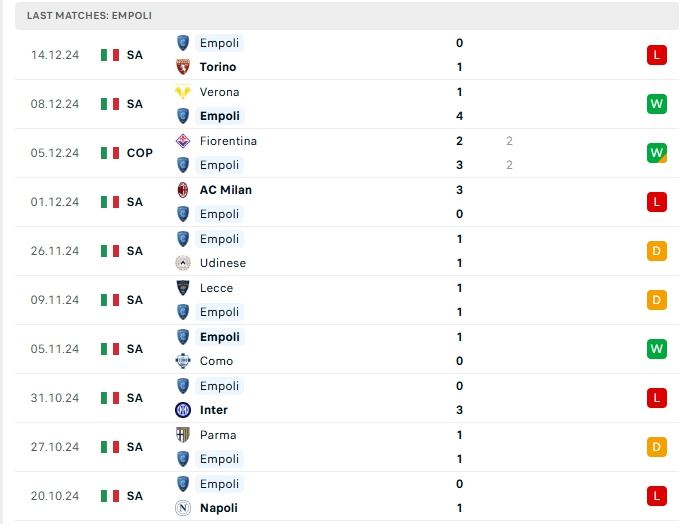Click the Como club crest icon
The width and height of the screenshot is (690, 524).
tap(183, 361)
